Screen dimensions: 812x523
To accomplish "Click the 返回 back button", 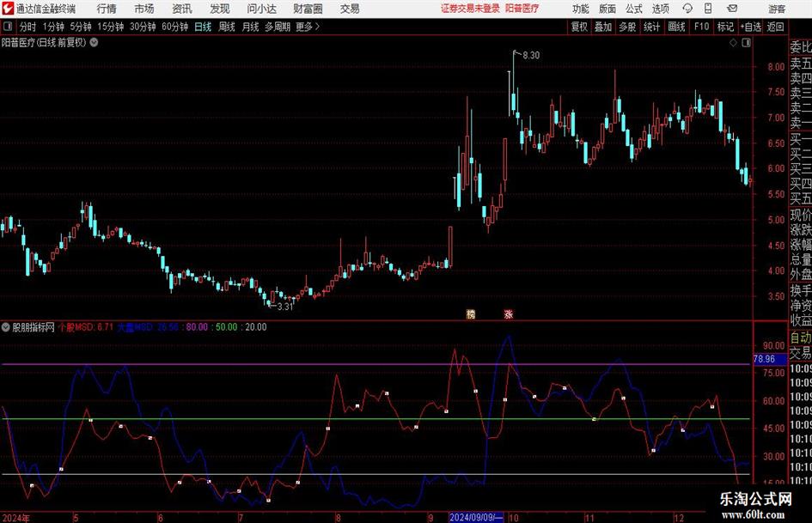I will coord(775,27).
